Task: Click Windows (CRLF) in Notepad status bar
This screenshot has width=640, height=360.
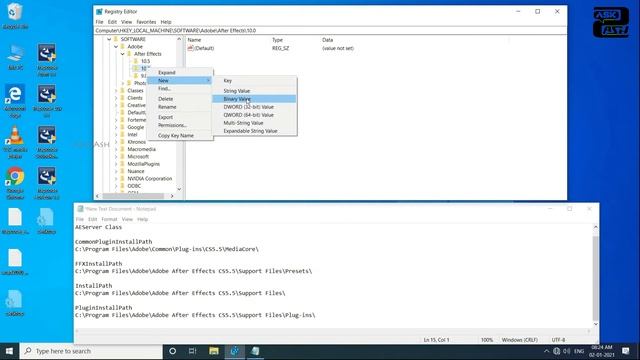Action: pos(520,340)
